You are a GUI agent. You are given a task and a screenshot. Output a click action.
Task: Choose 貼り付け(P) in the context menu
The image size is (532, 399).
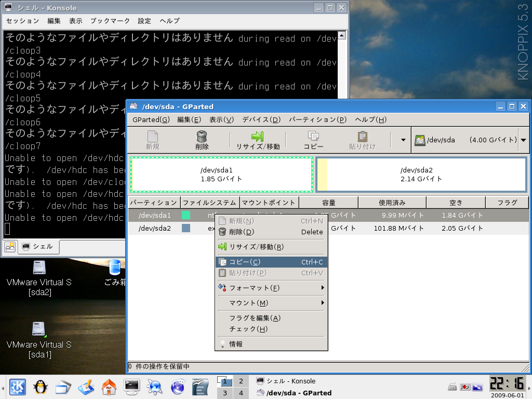(271, 273)
